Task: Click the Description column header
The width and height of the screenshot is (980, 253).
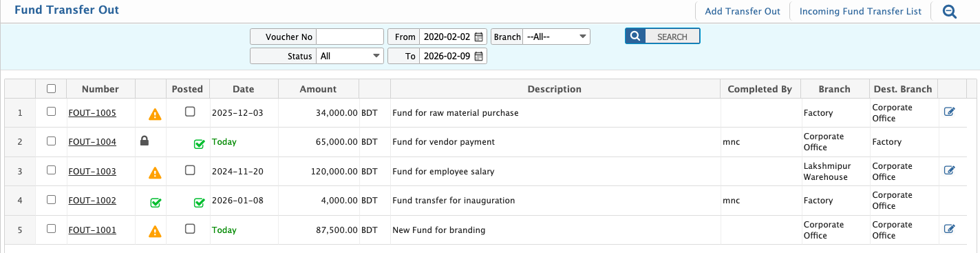Action: point(555,89)
